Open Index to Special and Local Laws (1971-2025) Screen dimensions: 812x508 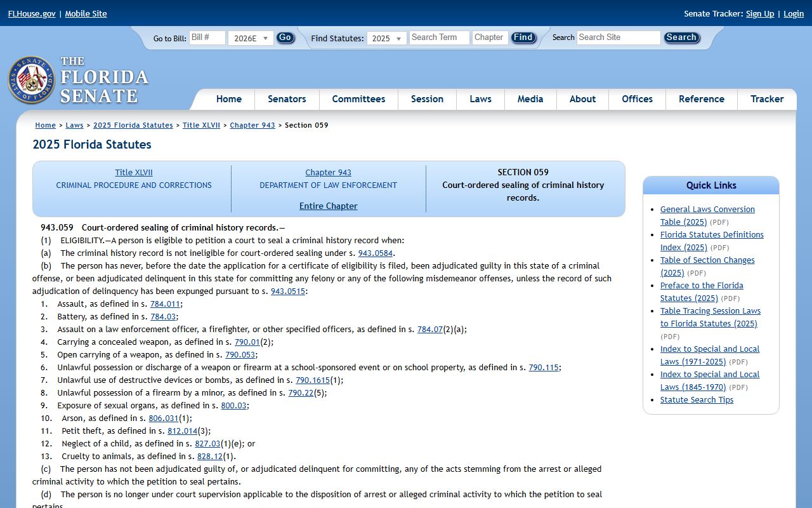710,355
